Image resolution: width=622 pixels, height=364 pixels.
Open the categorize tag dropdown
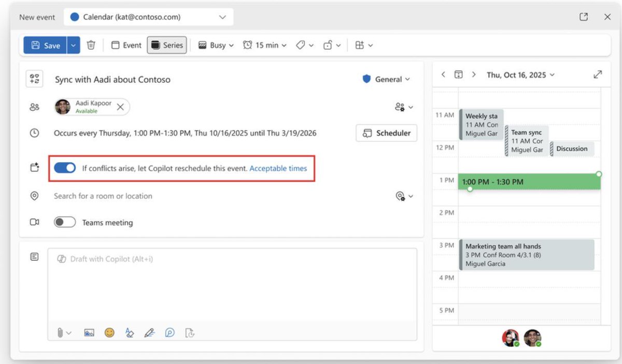pos(305,45)
